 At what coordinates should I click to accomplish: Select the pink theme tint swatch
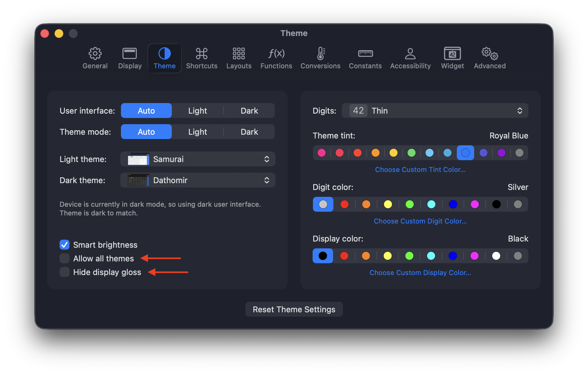pos(322,153)
